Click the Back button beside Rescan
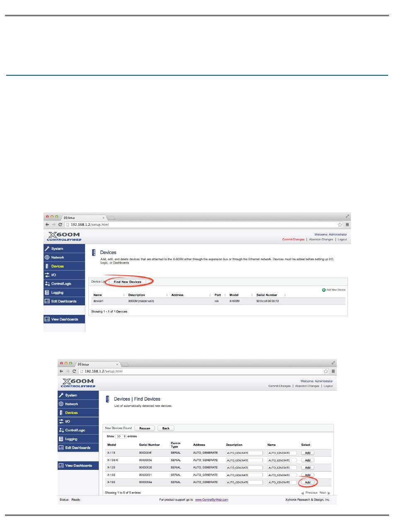The image size is (394, 532). point(166,428)
